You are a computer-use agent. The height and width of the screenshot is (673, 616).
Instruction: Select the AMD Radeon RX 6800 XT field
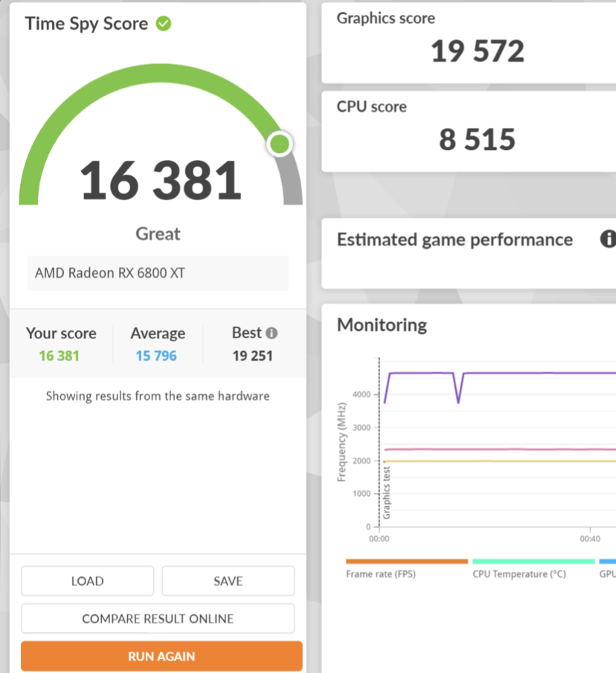click(158, 274)
